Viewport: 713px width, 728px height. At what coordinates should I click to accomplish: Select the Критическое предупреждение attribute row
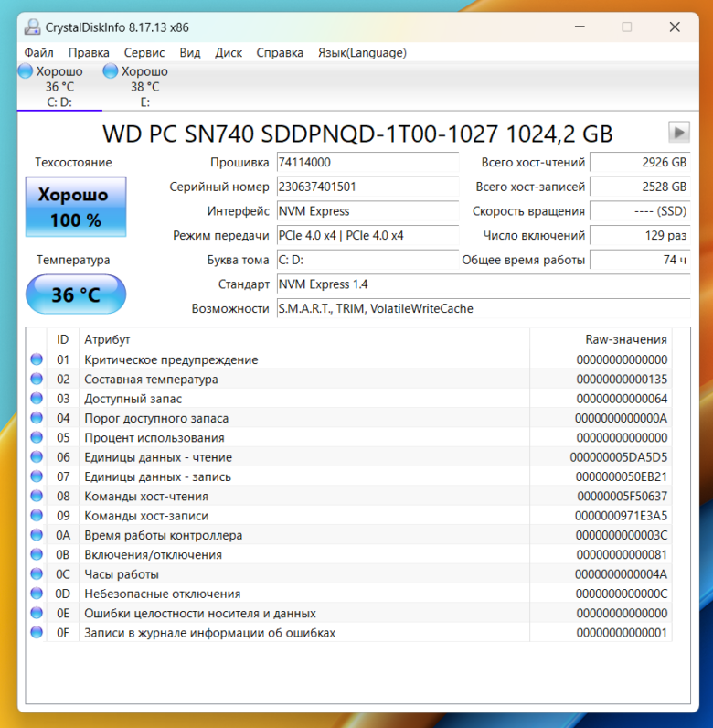pos(349,359)
